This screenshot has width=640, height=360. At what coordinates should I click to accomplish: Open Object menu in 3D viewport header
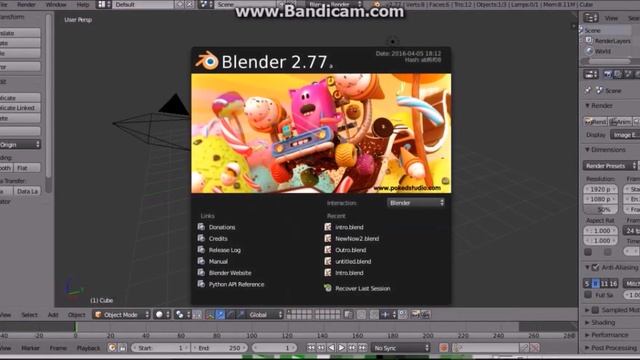[x=76, y=315]
